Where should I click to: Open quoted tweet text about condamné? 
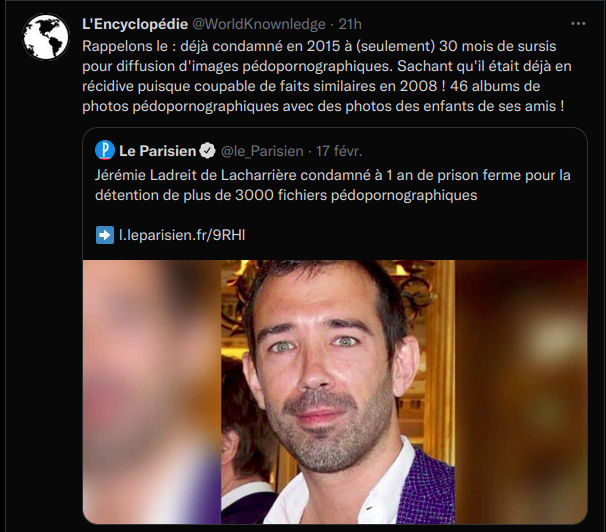[x=333, y=185]
